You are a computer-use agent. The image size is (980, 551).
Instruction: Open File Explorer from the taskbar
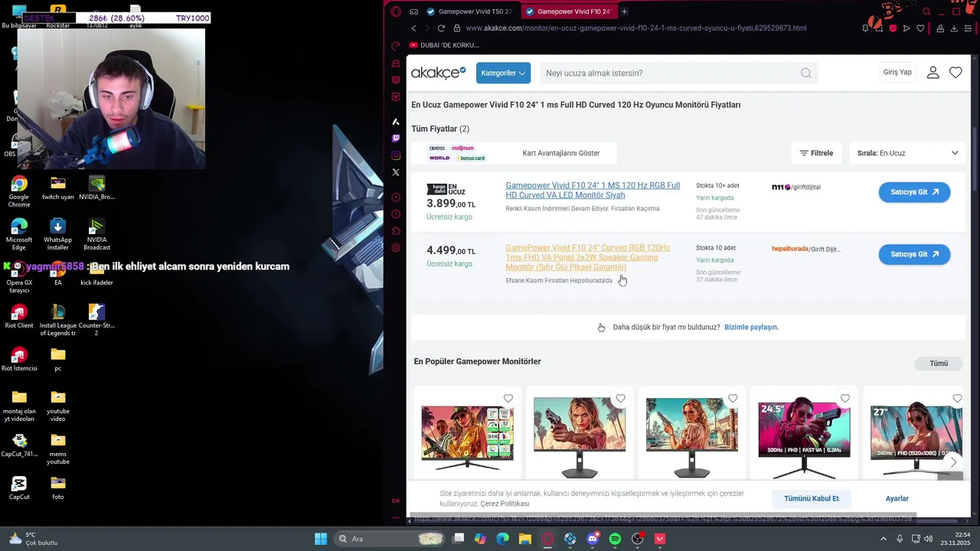click(x=524, y=539)
